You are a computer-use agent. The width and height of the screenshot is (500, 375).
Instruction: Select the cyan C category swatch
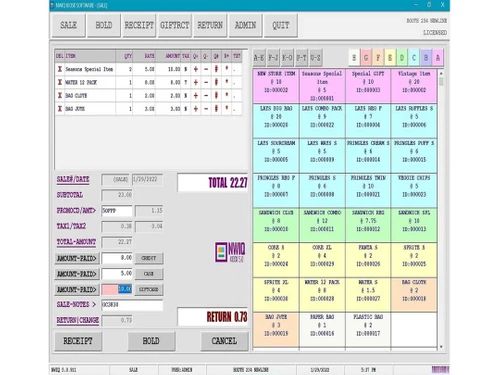414,58
